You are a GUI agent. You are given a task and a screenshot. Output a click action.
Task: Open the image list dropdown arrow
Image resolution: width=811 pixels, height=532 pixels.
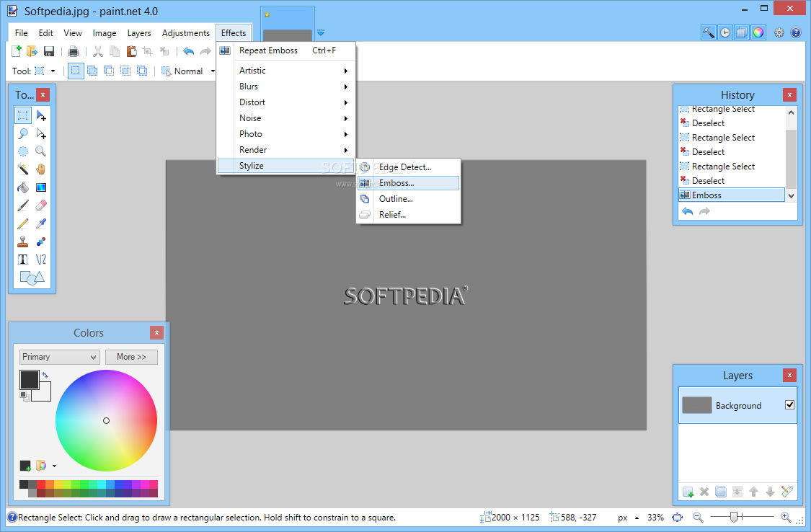(x=321, y=32)
